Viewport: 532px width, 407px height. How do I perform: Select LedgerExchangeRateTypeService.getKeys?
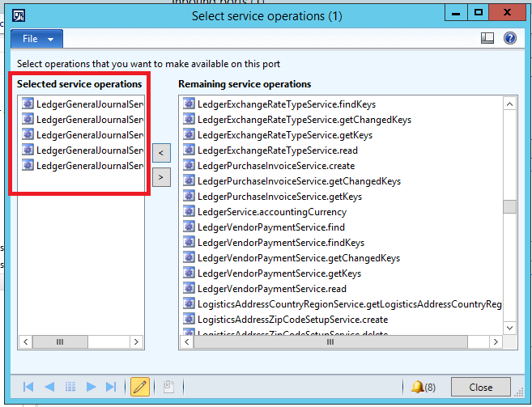coord(285,135)
